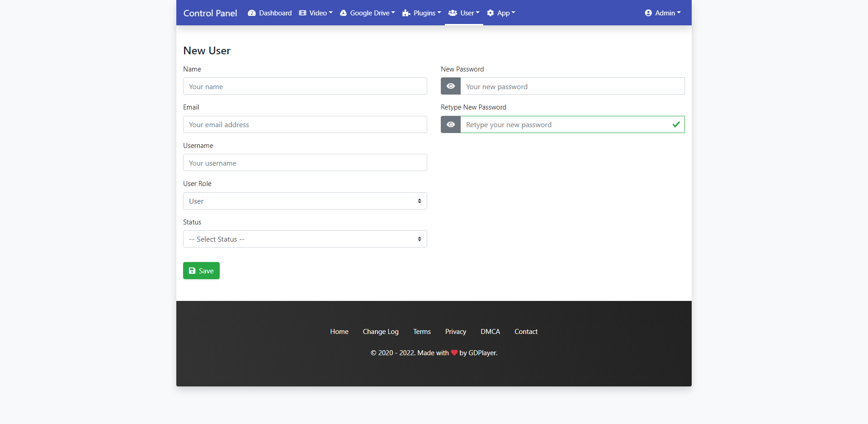868x424 pixels.
Task: Click the Your username field
Action: [x=305, y=162]
